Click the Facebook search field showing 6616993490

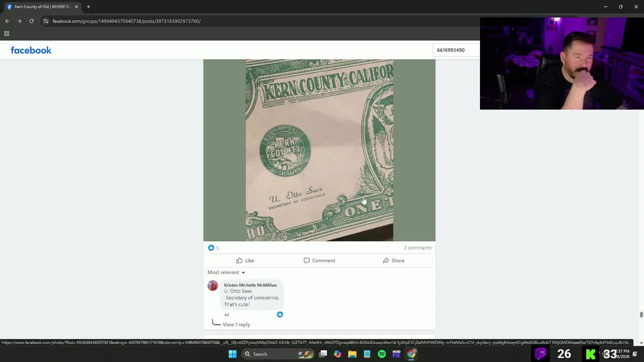point(457,50)
